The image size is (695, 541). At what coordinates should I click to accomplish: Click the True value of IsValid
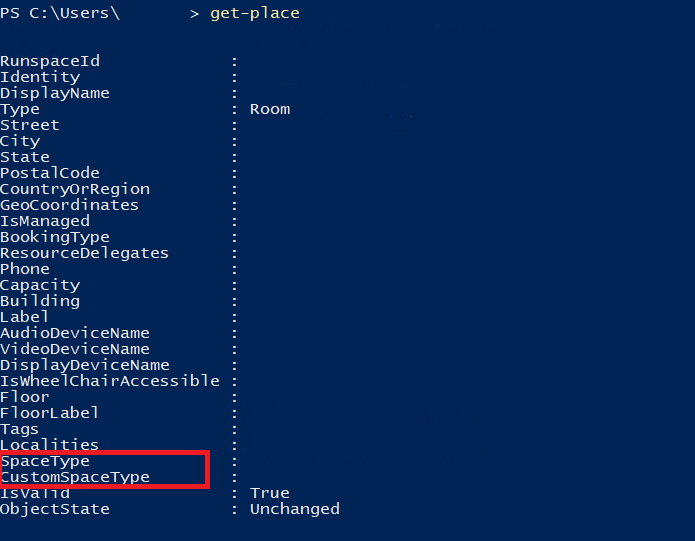pyautogui.click(x=270, y=493)
